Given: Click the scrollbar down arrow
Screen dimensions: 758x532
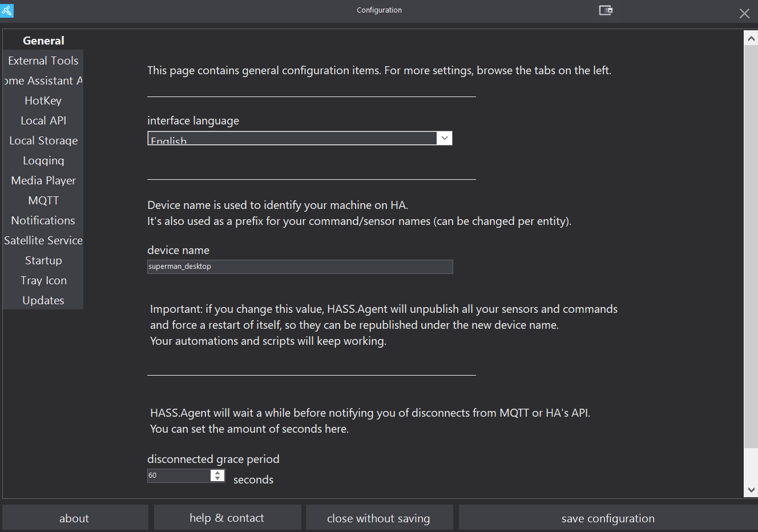Looking at the screenshot, I should 751,489.
